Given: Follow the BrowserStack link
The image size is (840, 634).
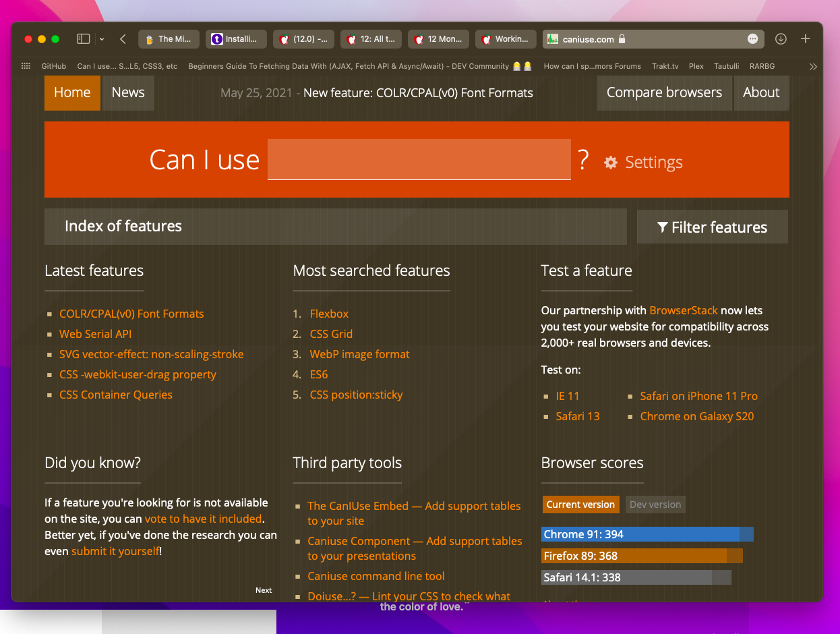Looking at the screenshot, I should pyautogui.click(x=684, y=310).
